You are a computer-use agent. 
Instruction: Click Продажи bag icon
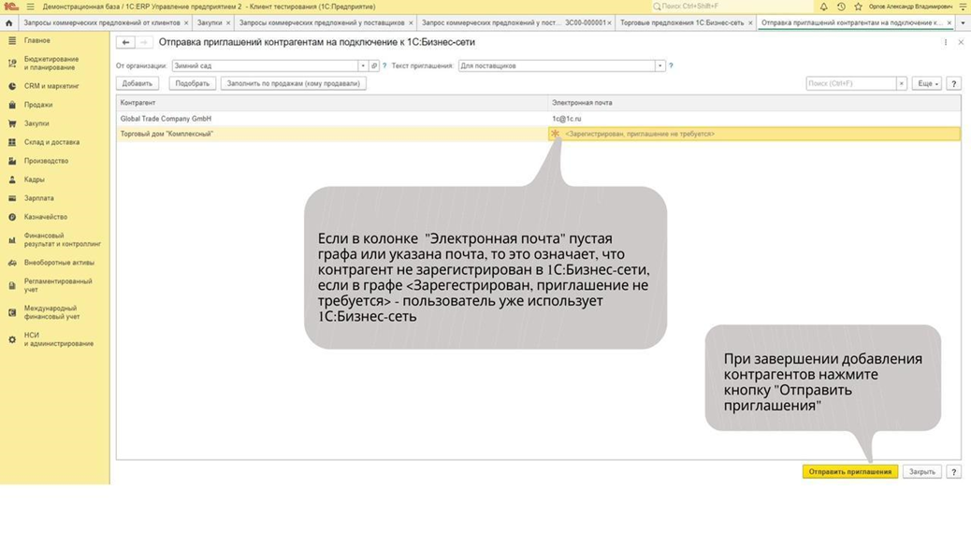click(12, 105)
